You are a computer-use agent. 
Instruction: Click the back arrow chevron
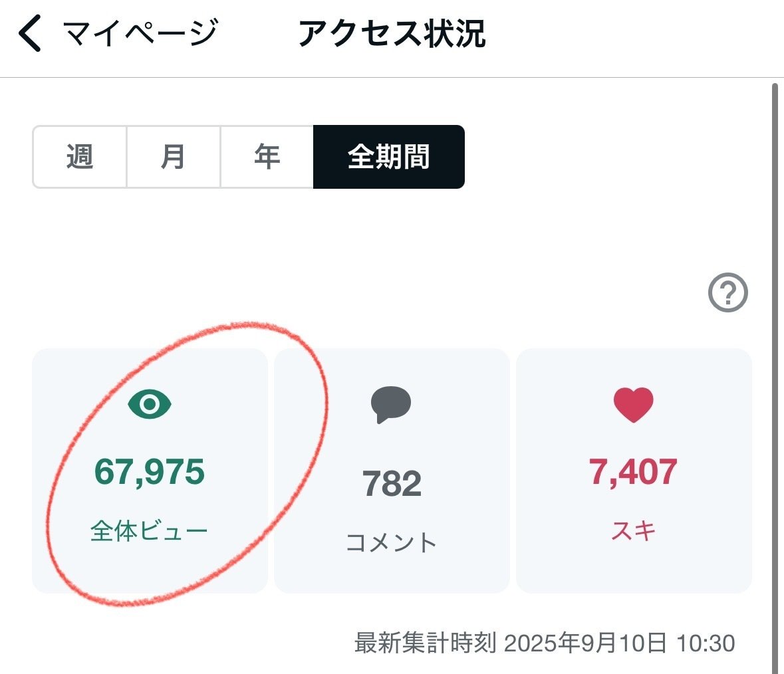31,33
